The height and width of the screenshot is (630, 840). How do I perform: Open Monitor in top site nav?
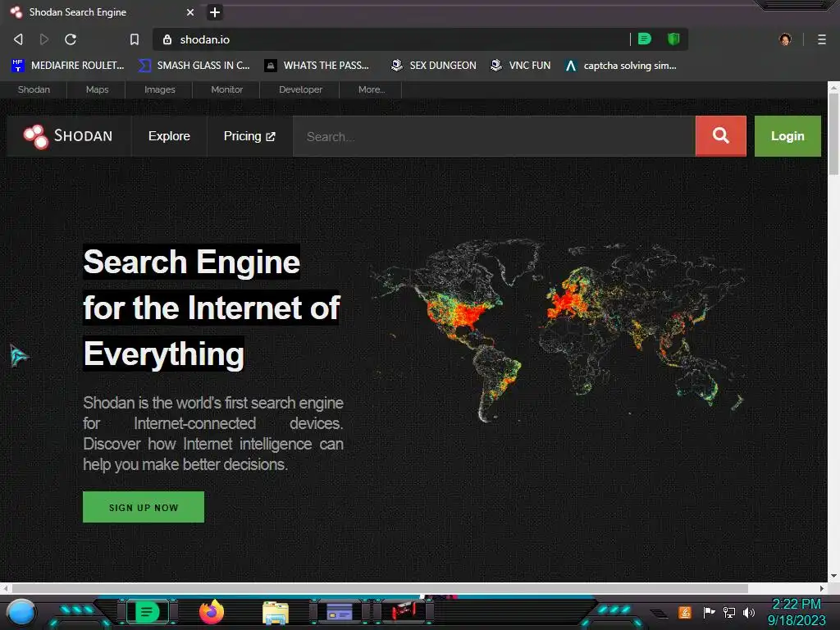point(226,89)
